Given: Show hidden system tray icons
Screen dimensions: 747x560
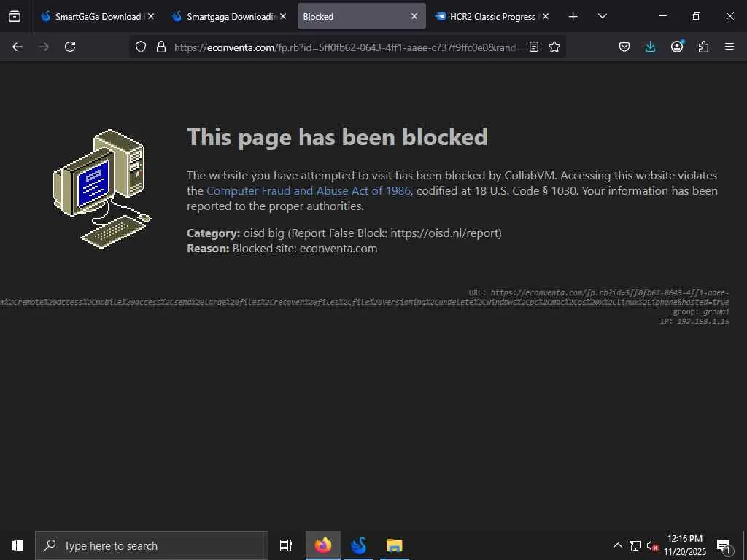Looking at the screenshot, I should [617, 545].
